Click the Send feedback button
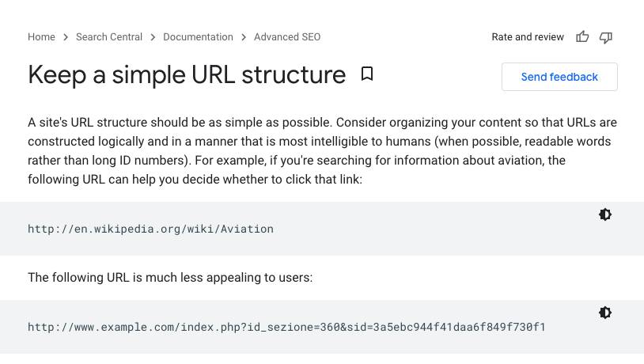Viewport: 644px width, 364px height. 559,77
